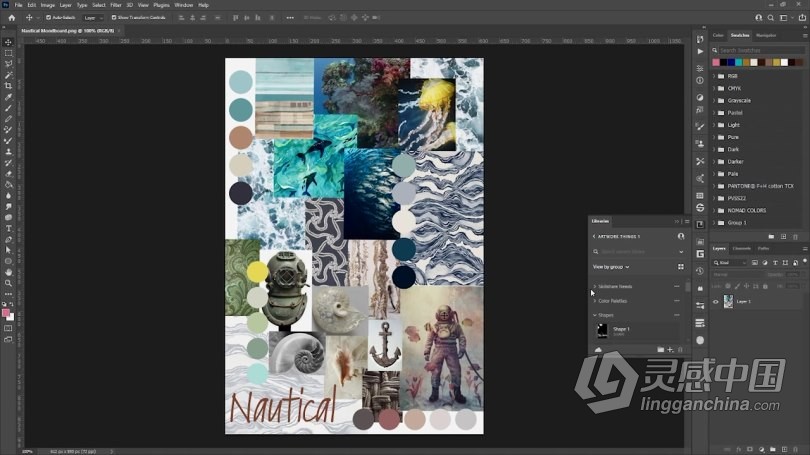Expand the Grayscale swatch group
Screen dimensions: 810x455
714,101
